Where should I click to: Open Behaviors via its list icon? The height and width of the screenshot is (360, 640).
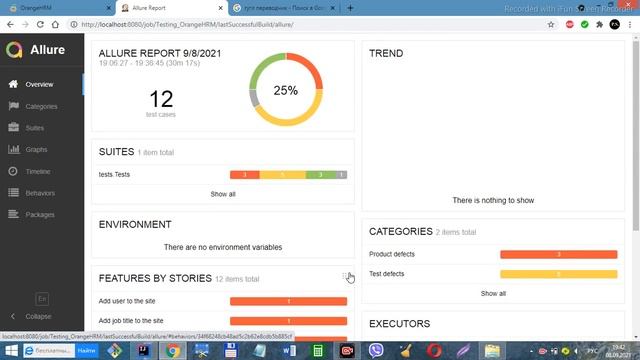[x=13, y=193]
